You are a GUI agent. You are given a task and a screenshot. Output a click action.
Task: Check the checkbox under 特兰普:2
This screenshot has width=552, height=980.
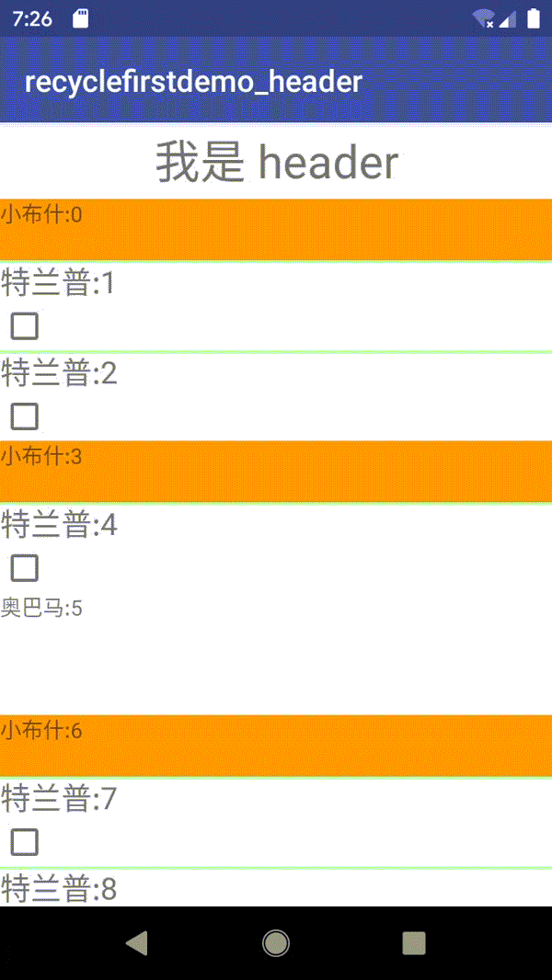click(x=23, y=416)
